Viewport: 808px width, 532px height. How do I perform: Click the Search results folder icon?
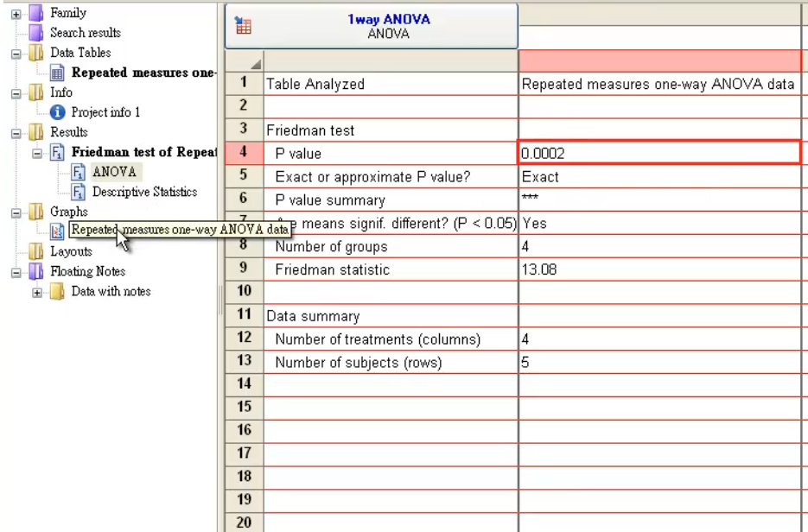click(36, 33)
